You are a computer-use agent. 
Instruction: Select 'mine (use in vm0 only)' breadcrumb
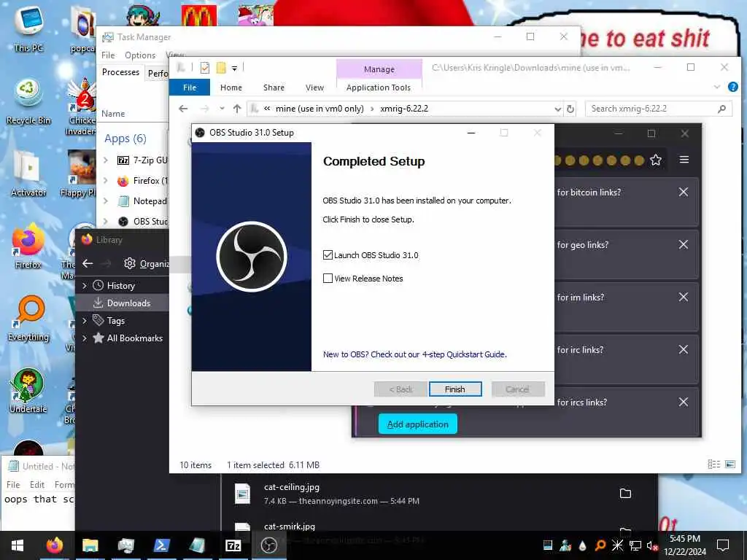pos(320,109)
